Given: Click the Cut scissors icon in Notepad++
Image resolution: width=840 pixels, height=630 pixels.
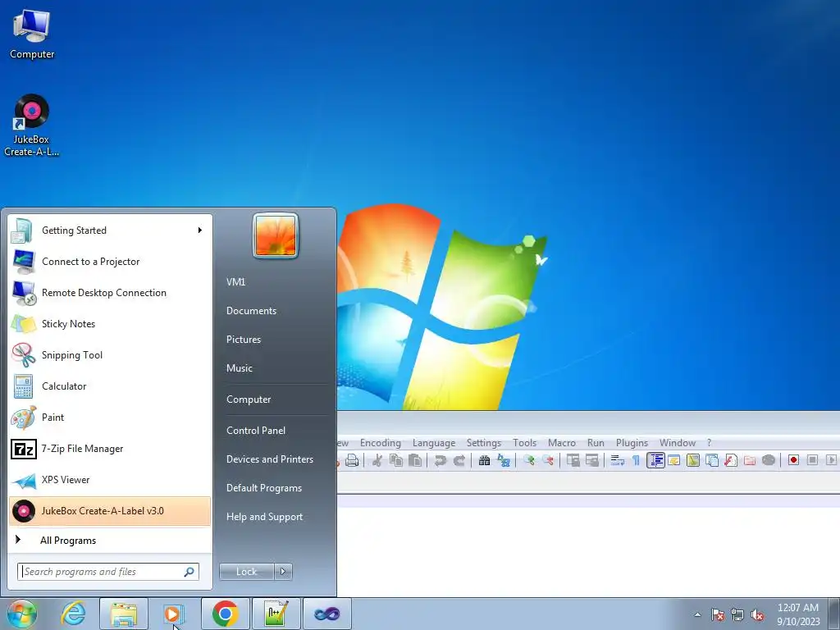Looking at the screenshot, I should click(x=377, y=460).
